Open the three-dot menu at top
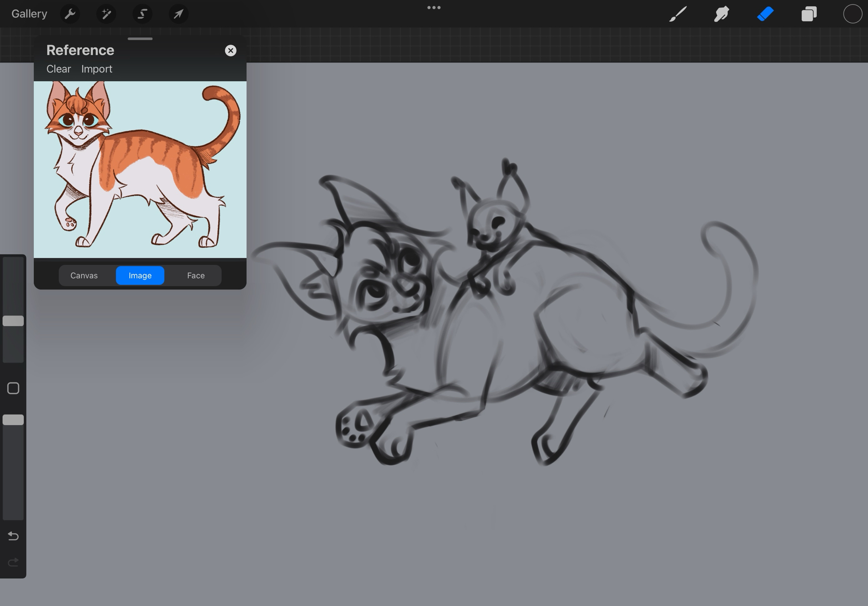Viewport: 868px width, 606px height. [434, 8]
